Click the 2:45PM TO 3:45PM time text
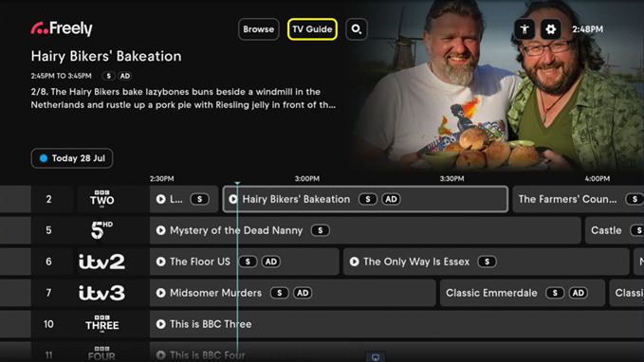The height and width of the screenshot is (362, 644). pyautogui.click(x=62, y=76)
